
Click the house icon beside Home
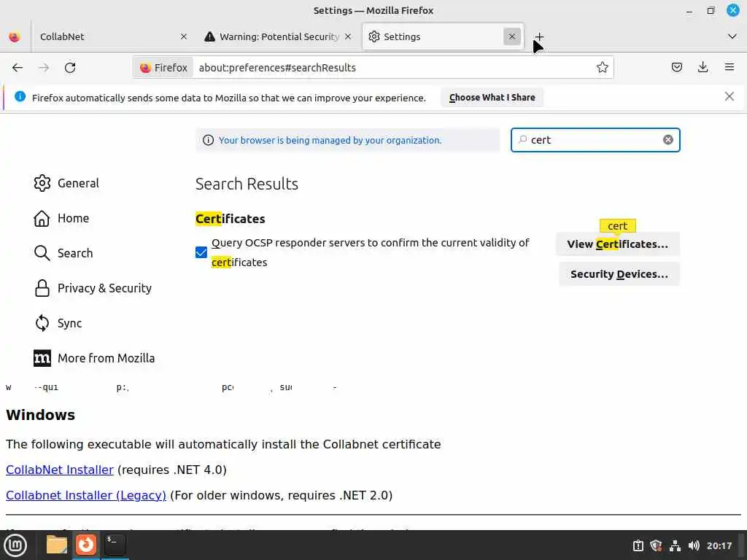coord(42,218)
